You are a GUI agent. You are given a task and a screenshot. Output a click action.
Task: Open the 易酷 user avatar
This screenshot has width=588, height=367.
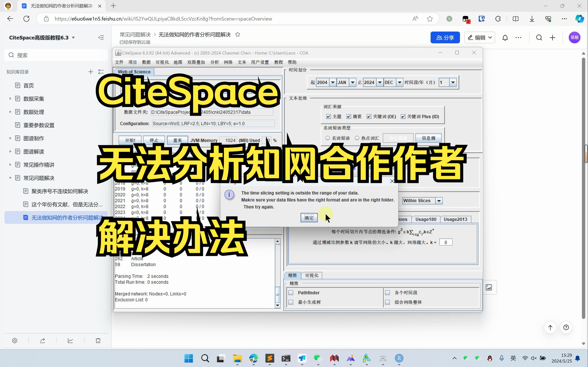574,37
